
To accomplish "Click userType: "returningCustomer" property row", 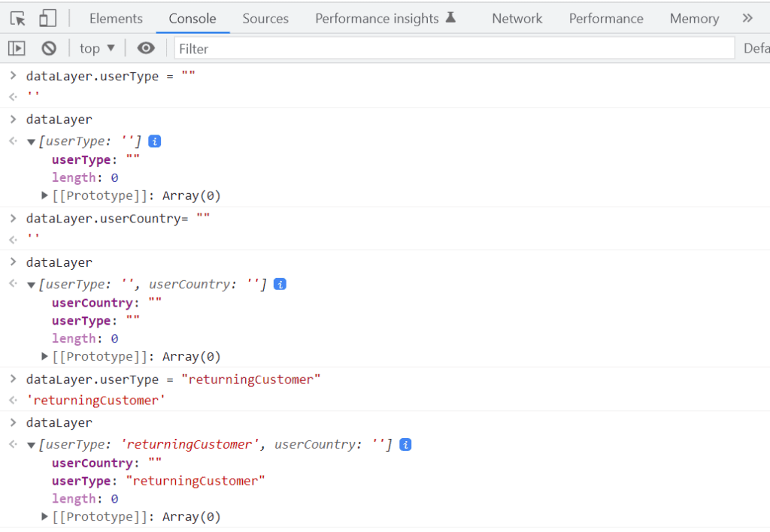I will [x=158, y=481].
